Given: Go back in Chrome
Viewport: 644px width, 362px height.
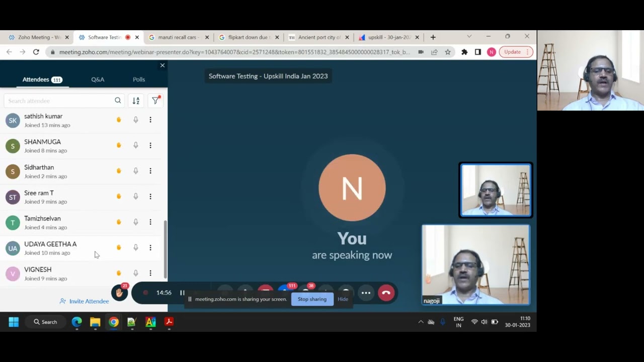Looking at the screenshot, I should pos(9,52).
